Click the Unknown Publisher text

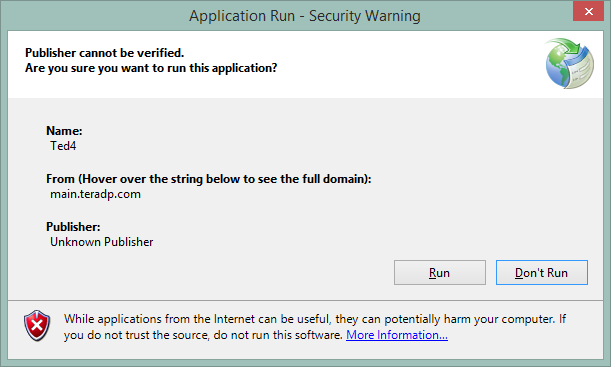(102, 242)
